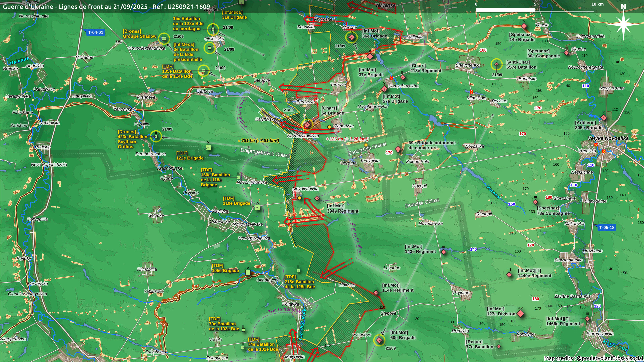Click the T-04-01 road sign label

click(95, 33)
